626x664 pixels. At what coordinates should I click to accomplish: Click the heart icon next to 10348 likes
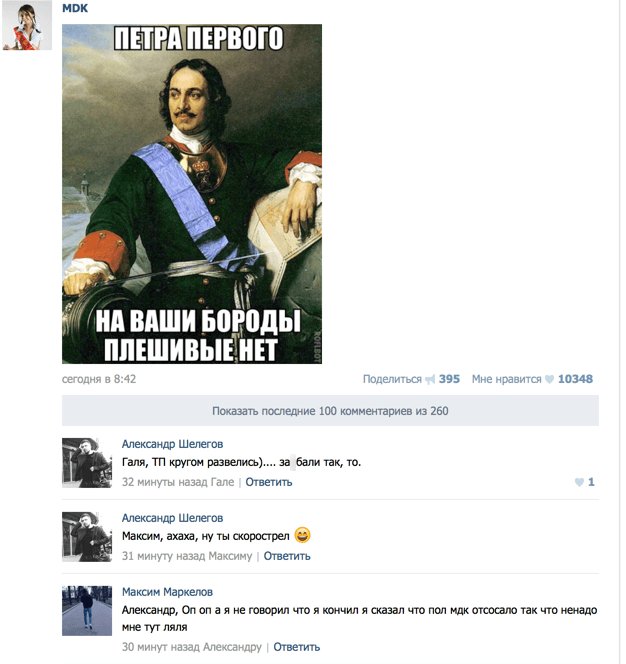(549, 379)
